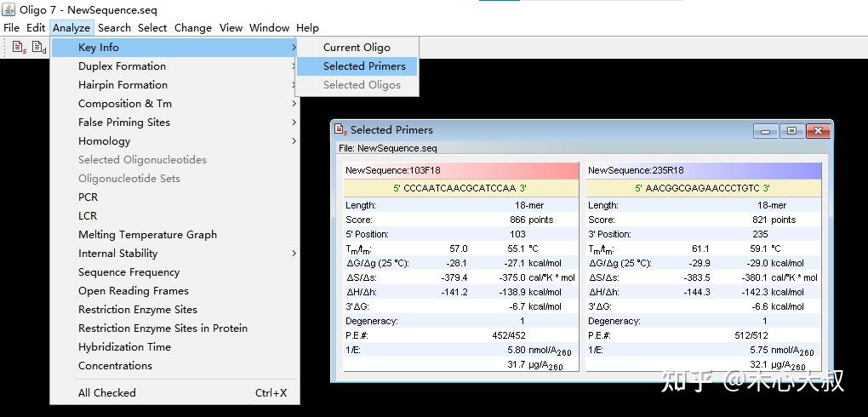Image resolution: width=868 pixels, height=417 pixels.
Task: Choose Current Oligo from Key Info submenu
Action: click(357, 48)
